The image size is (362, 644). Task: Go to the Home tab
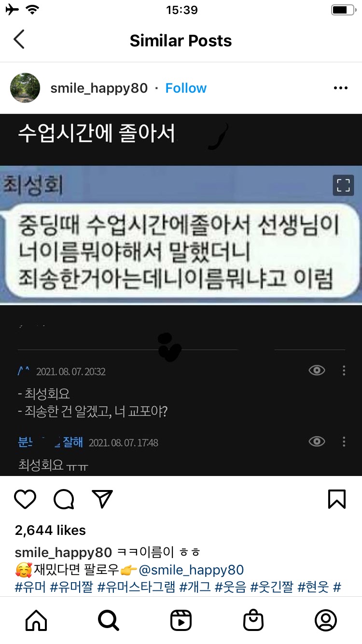(x=36, y=620)
